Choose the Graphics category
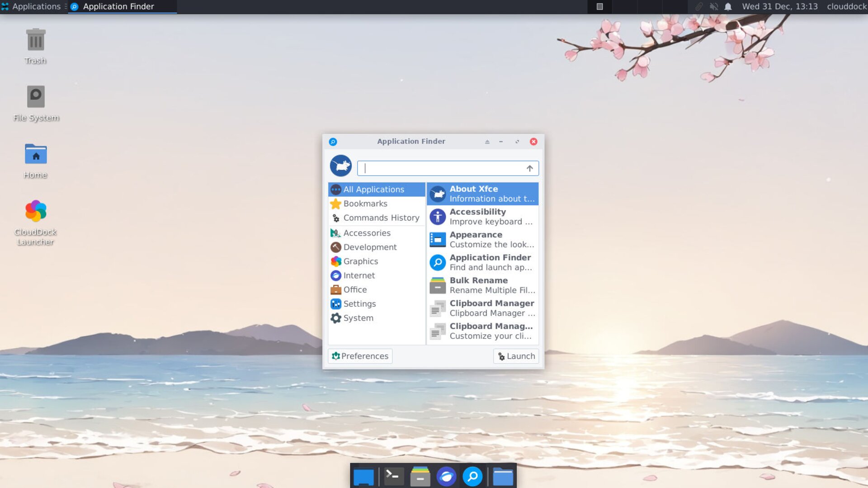The width and height of the screenshot is (868, 488). [360, 261]
